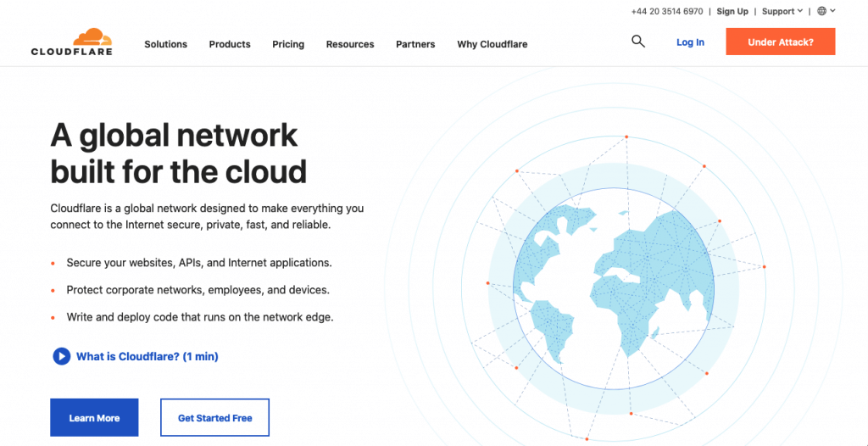
Task: Open the Why Cloudflare menu
Action: 492,44
